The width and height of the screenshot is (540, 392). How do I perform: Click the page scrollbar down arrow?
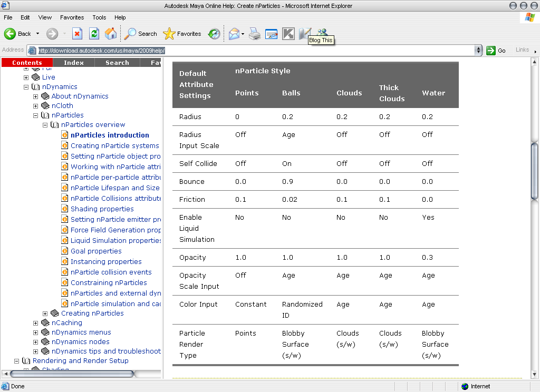(535, 375)
